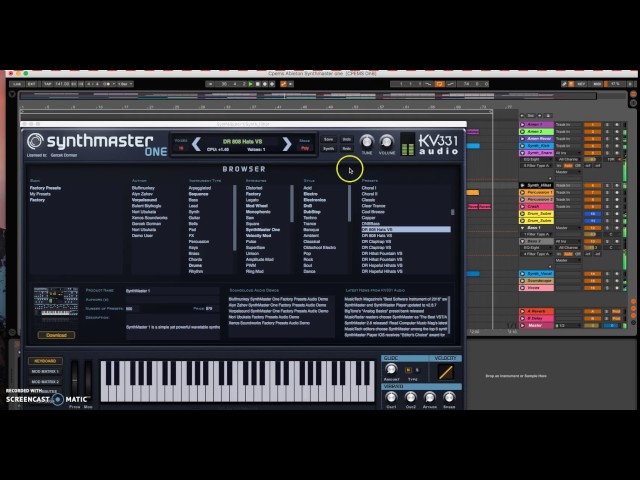This screenshot has width=640, height=480.
Task: Launch the Synth_Vocal track play icon
Action: pyautogui.click(x=522, y=274)
